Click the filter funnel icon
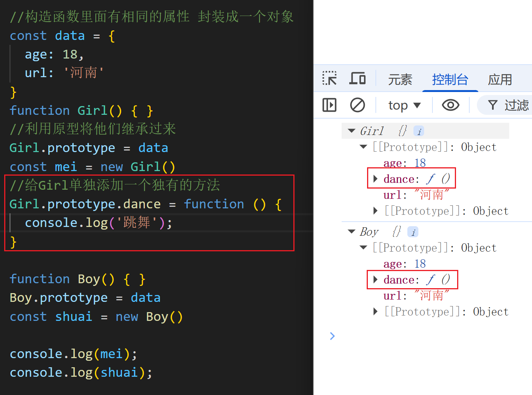The height and width of the screenshot is (395, 532). coord(492,105)
